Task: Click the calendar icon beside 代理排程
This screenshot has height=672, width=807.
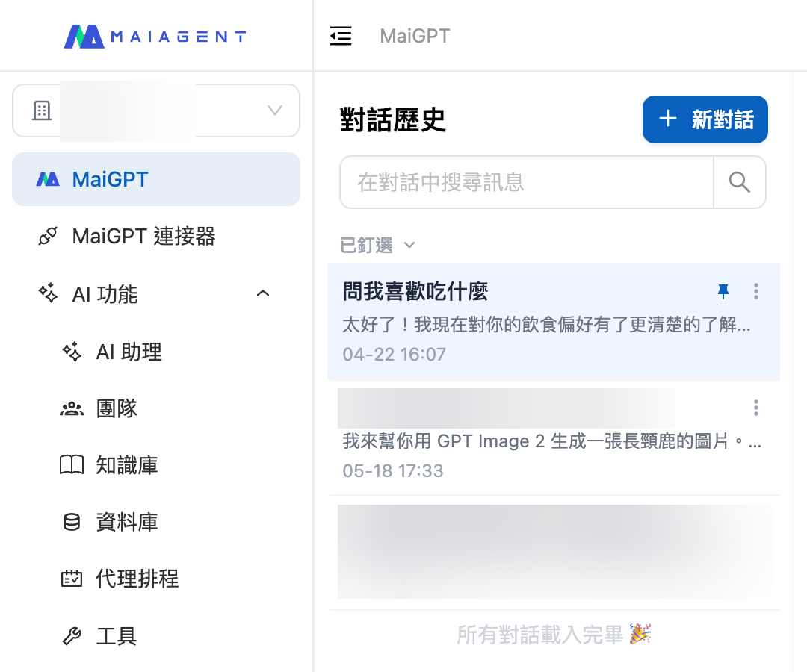Action: tap(72, 579)
